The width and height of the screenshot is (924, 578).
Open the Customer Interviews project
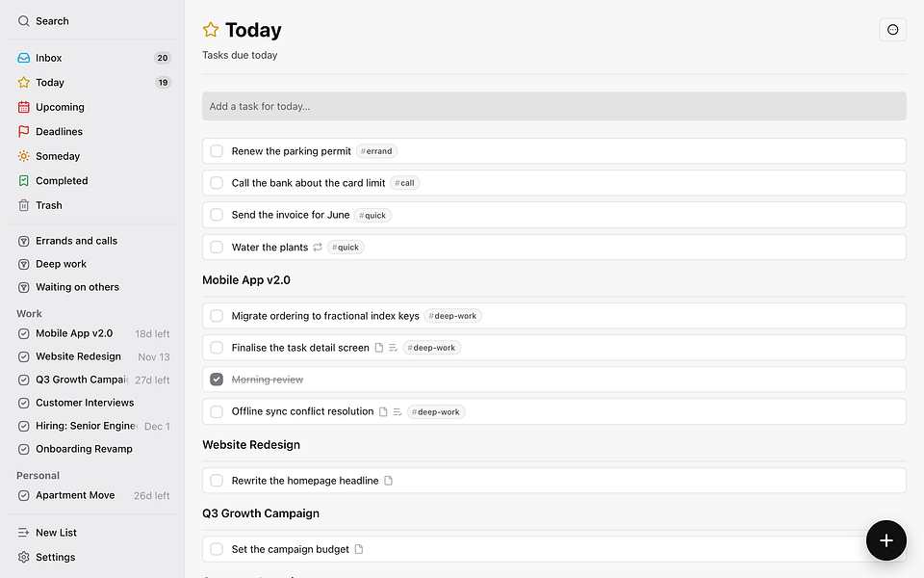[94, 403]
